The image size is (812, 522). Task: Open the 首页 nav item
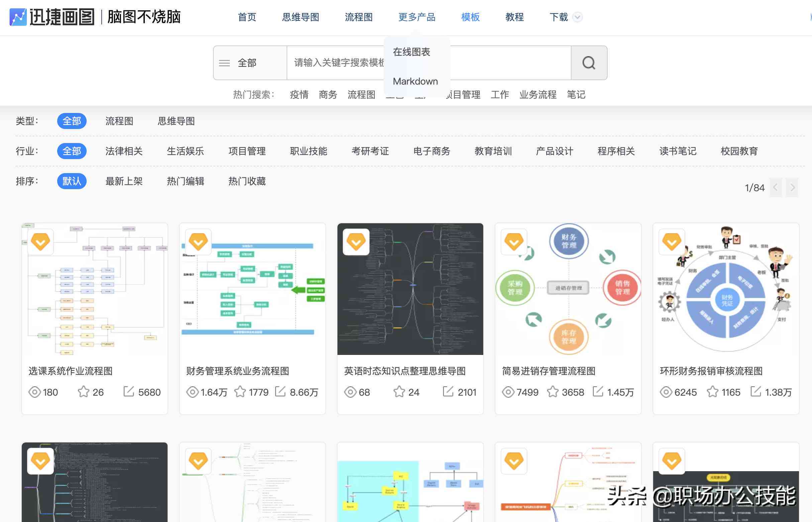(247, 17)
